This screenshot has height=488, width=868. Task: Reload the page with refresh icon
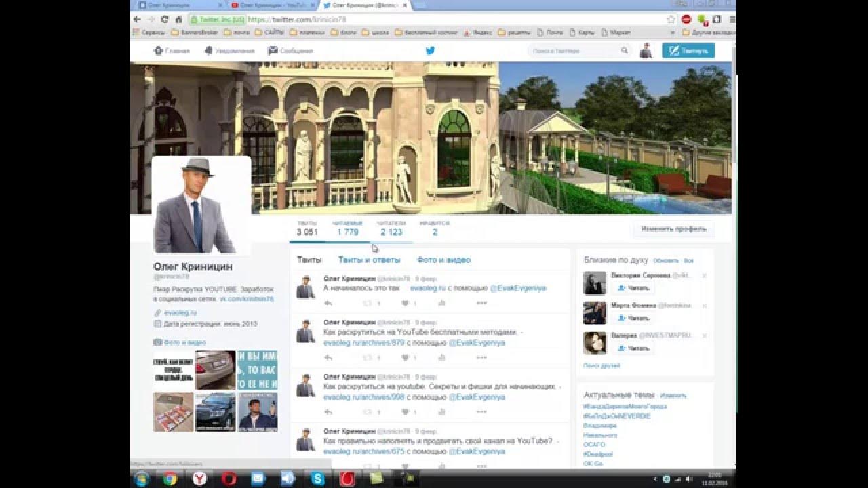(164, 20)
